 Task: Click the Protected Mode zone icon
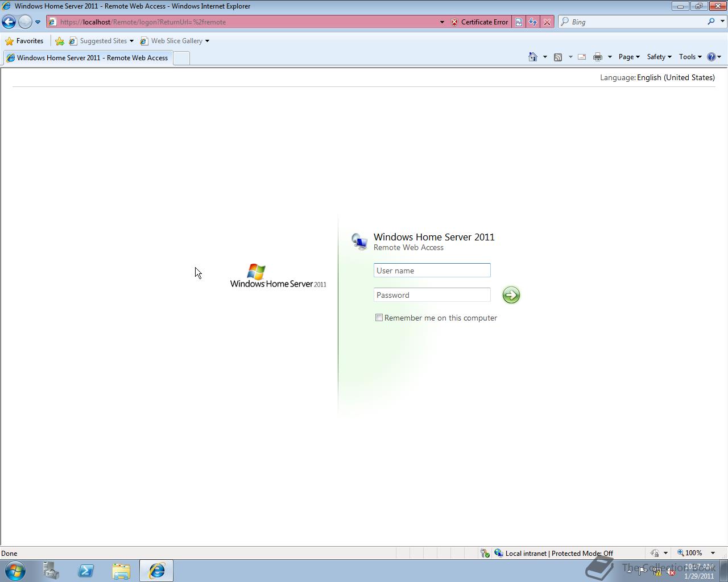point(499,553)
